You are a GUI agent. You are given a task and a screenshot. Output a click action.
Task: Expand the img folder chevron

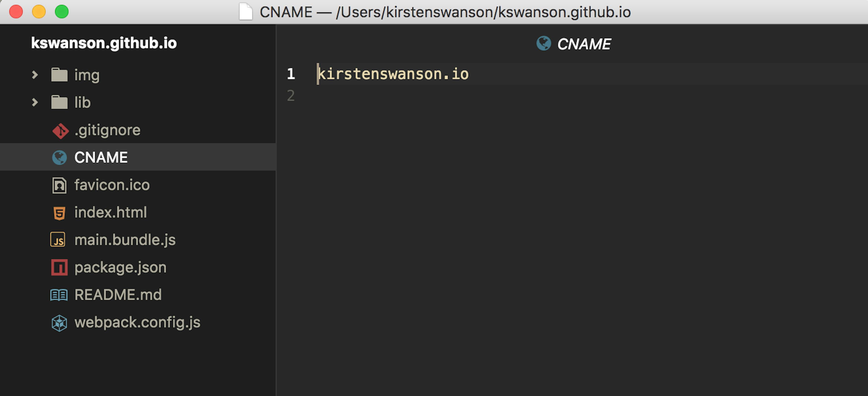point(35,74)
